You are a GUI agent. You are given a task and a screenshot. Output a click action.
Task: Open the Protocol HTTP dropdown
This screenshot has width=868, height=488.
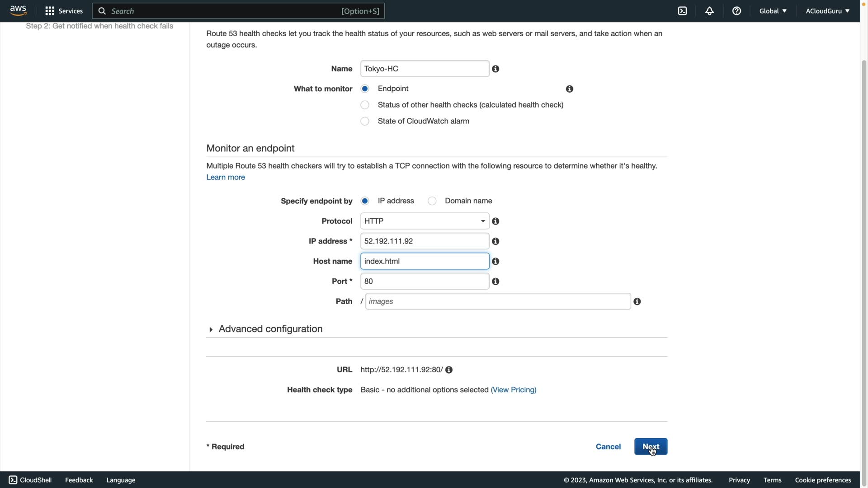click(425, 221)
